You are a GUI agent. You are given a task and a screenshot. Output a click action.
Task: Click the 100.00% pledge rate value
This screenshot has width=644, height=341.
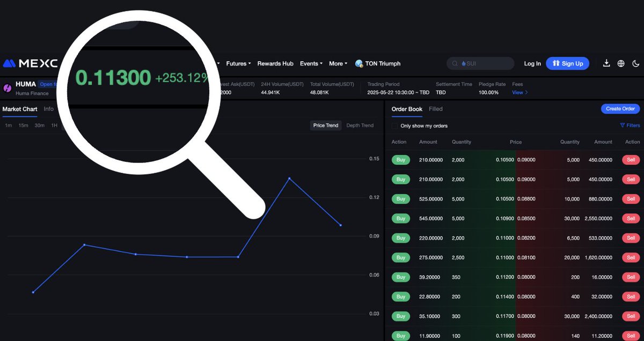tap(489, 92)
